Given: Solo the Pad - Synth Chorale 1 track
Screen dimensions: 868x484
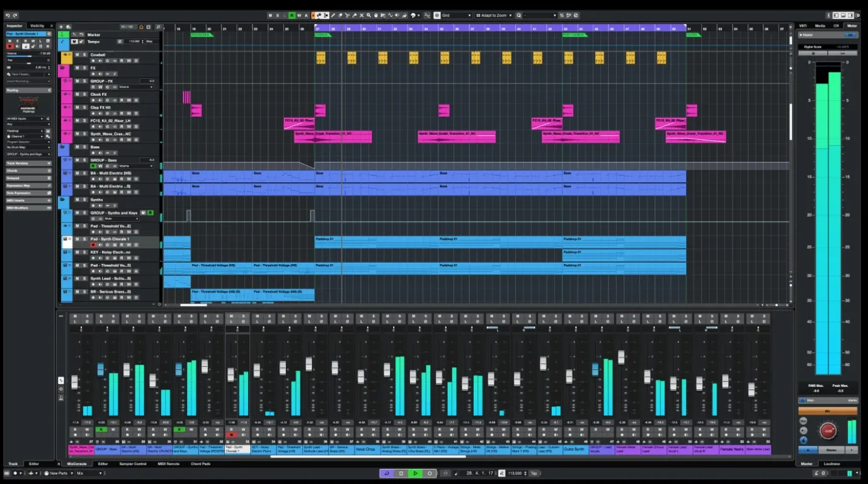Looking at the screenshot, I should coord(84,239).
